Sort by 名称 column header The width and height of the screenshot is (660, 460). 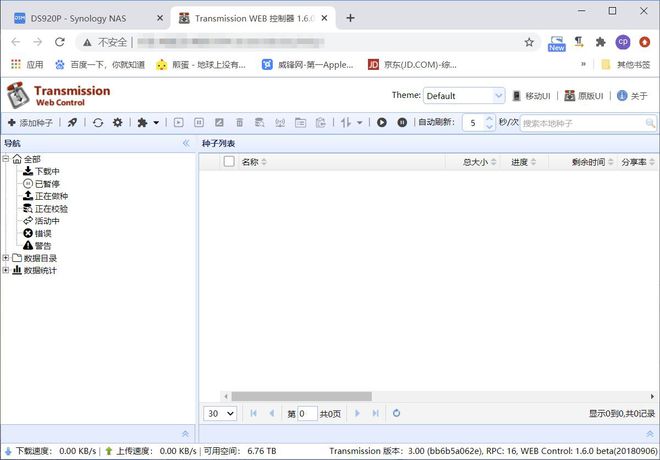254,162
